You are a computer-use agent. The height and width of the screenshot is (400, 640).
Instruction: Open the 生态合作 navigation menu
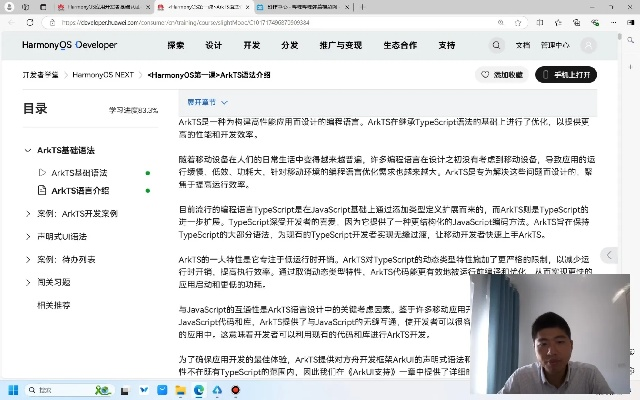[400, 45]
